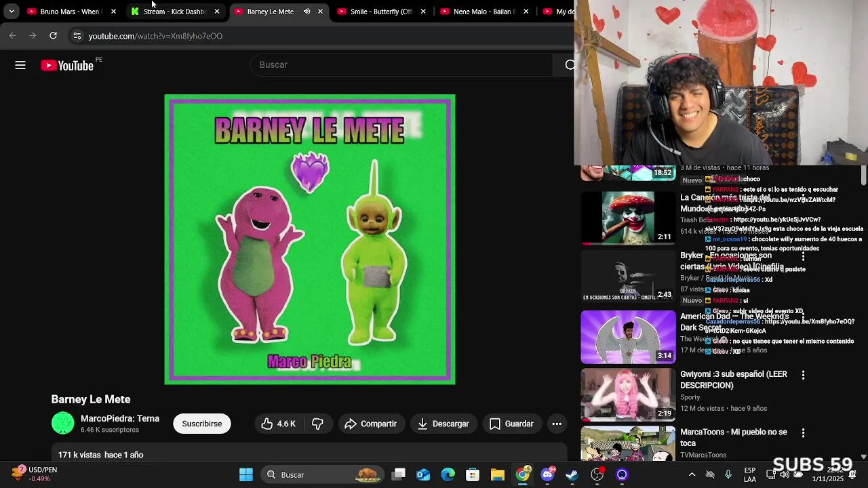Click the Gwiyomi :3 sub español title
Screen dimensions: 868x488
[734, 380]
